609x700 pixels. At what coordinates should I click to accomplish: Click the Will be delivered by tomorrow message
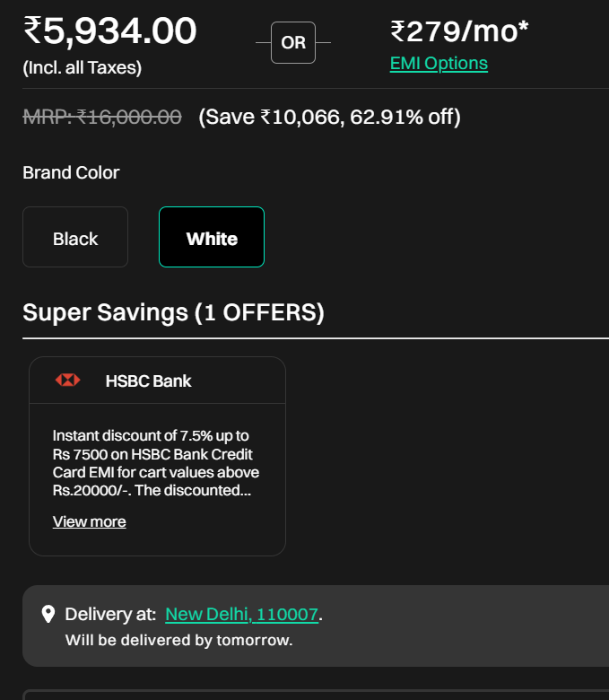click(x=178, y=641)
